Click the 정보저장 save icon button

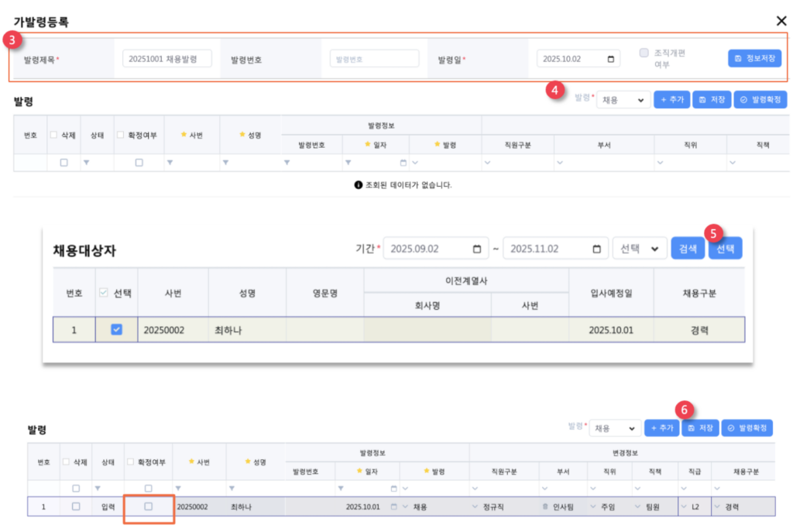click(x=754, y=59)
